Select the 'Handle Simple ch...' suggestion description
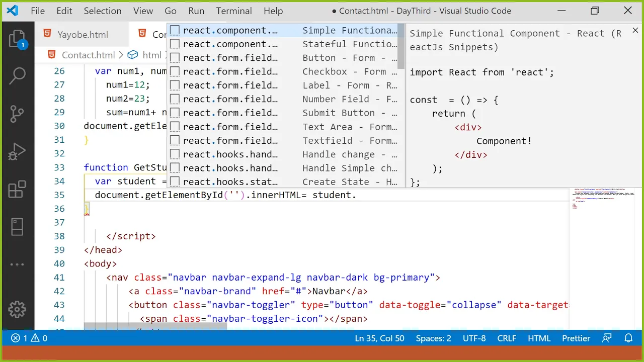The image size is (644, 362). click(350, 168)
